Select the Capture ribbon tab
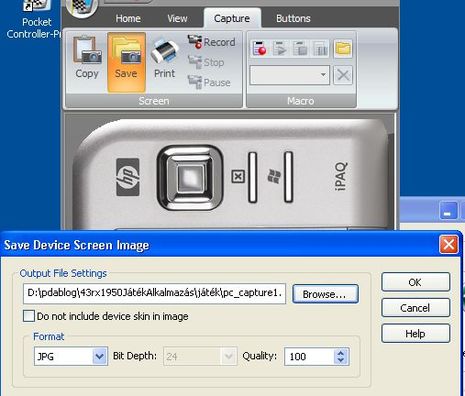This screenshot has width=465, height=396. (x=232, y=18)
